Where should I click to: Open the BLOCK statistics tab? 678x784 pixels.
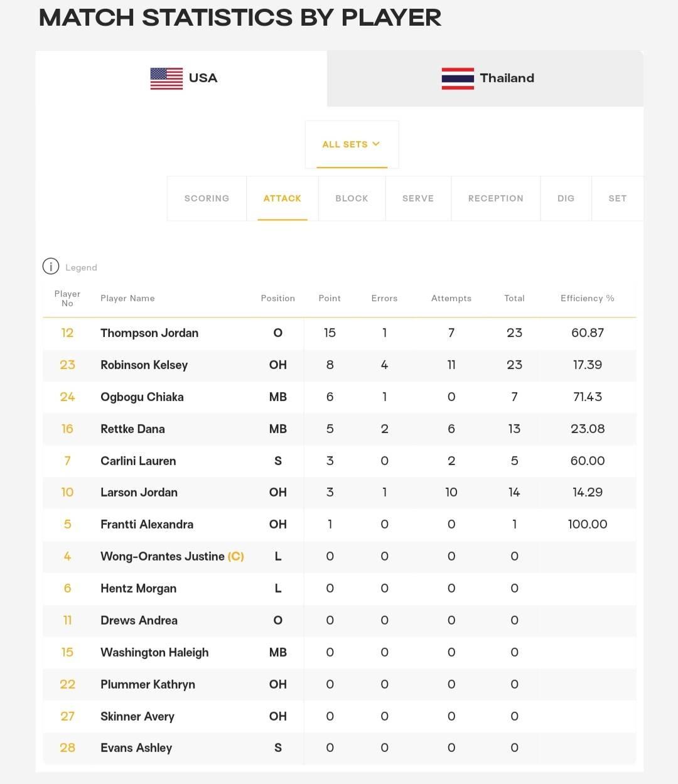pyautogui.click(x=352, y=198)
